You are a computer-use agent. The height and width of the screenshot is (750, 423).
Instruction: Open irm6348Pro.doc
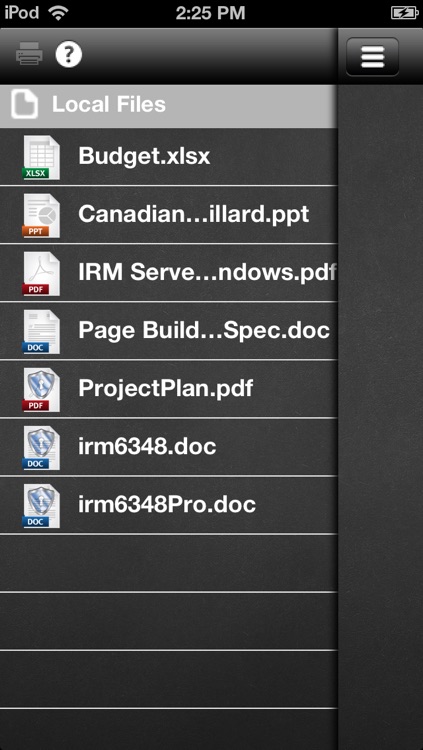pyautogui.click(x=168, y=505)
